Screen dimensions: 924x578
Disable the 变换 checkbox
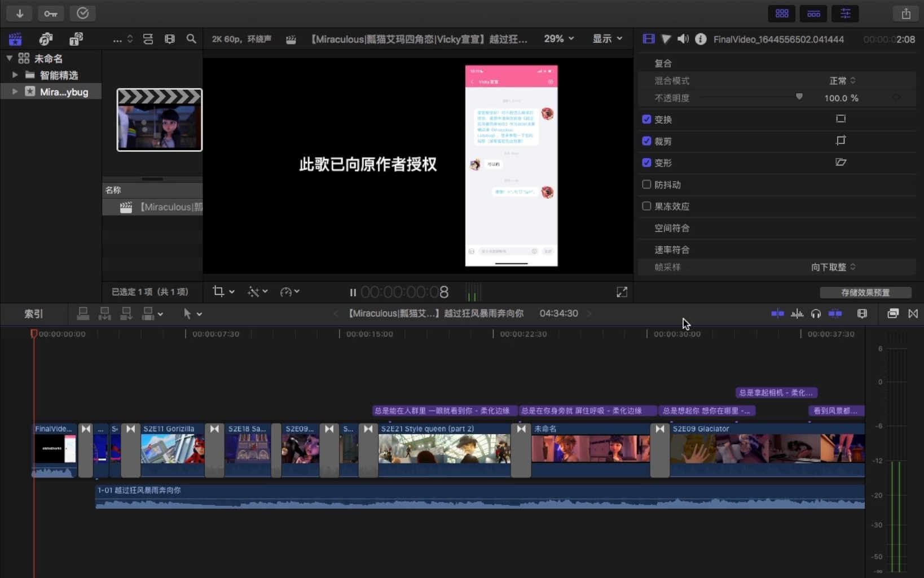[x=646, y=119]
